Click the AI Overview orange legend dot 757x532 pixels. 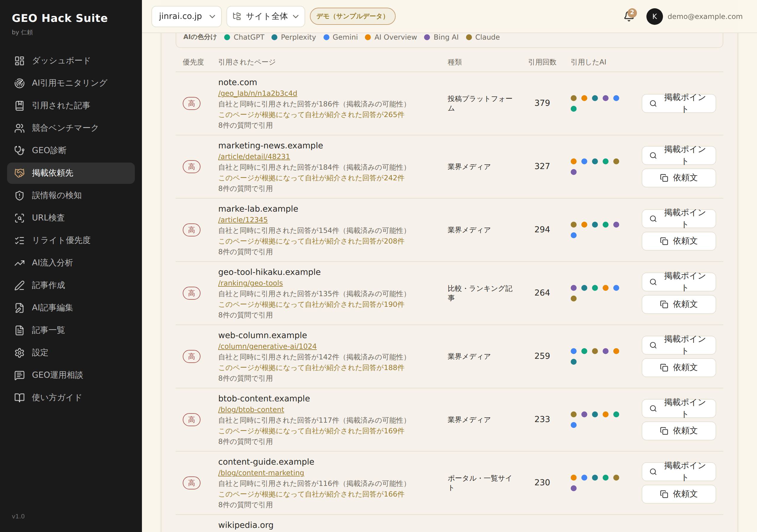pos(368,37)
